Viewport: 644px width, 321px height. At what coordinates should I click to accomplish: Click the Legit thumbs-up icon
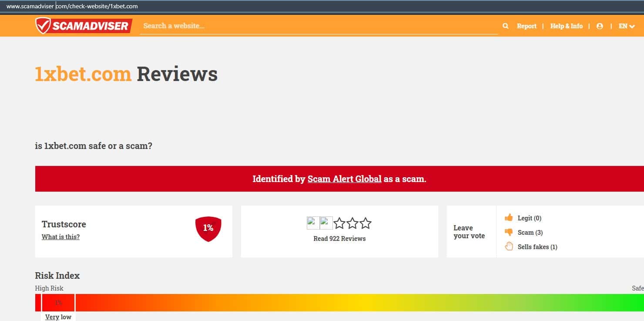tap(509, 218)
